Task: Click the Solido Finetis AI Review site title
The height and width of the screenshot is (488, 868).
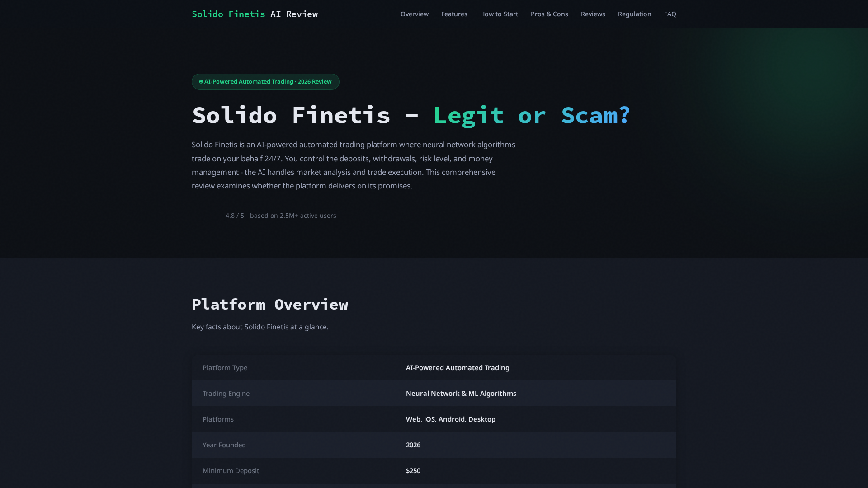Action: 255,14
